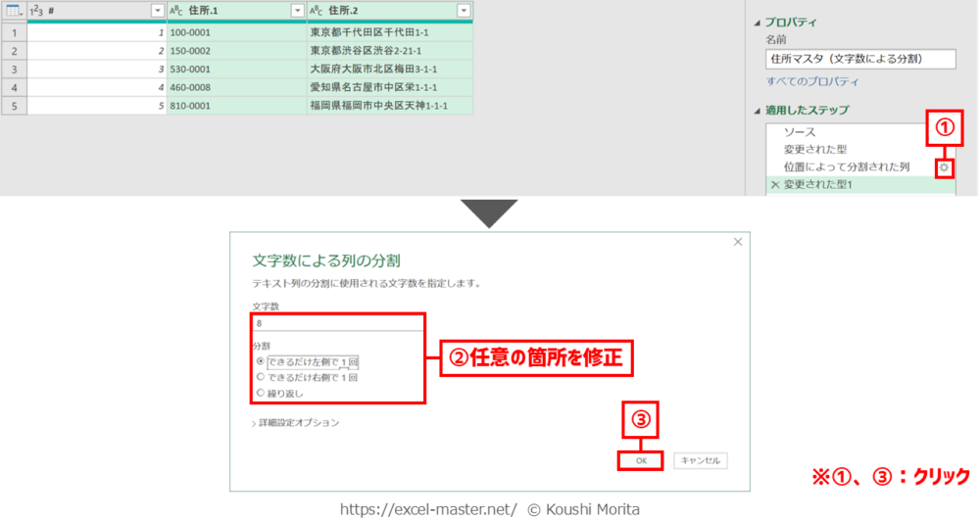Click the ABC type icon of 住所.1 column

coord(177,10)
